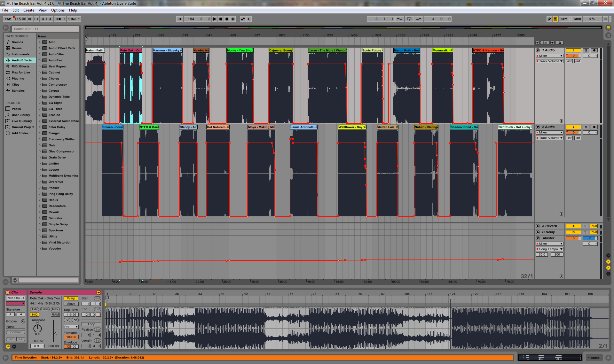This screenshot has height=364, width=614.
Task: Arm recording on the 1 Audio track
Action: [594, 50]
